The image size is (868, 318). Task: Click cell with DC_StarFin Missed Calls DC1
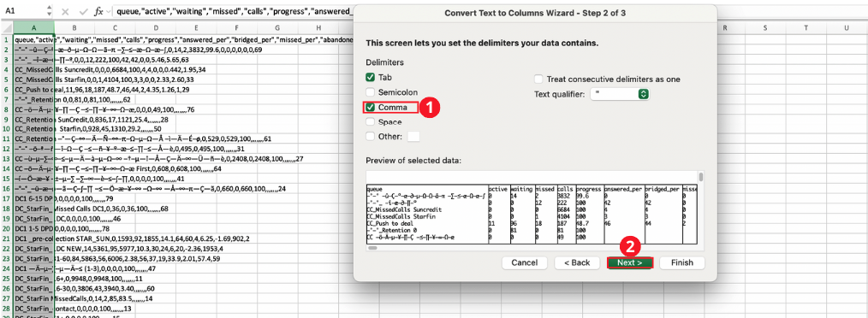click(x=33, y=209)
